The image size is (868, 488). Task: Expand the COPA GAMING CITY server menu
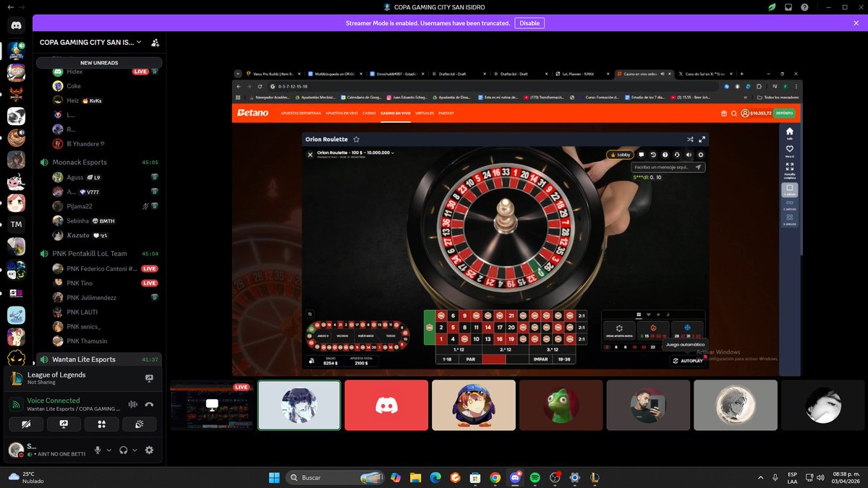coord(139,43)
